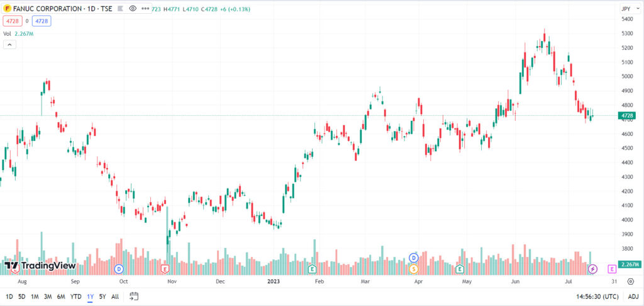Open the three-dots more menu
Viewport: 644px width, 306px height.
(x=145, y=8)
